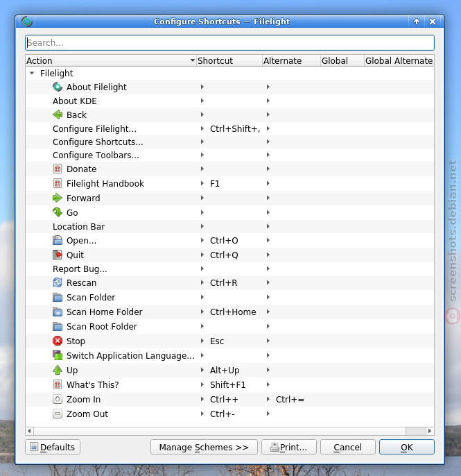Select the Configure Shortcuts... row

click(230, 142)
